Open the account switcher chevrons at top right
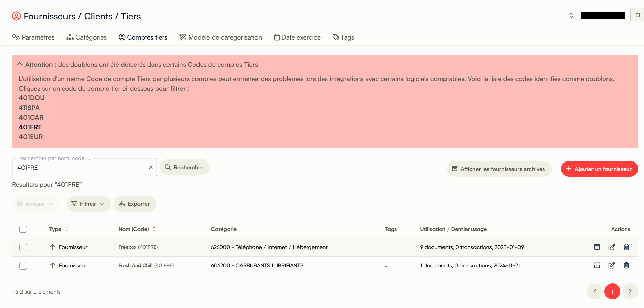Screen dimensions: 644x308 pyautogui.click(x=571, y=15)
